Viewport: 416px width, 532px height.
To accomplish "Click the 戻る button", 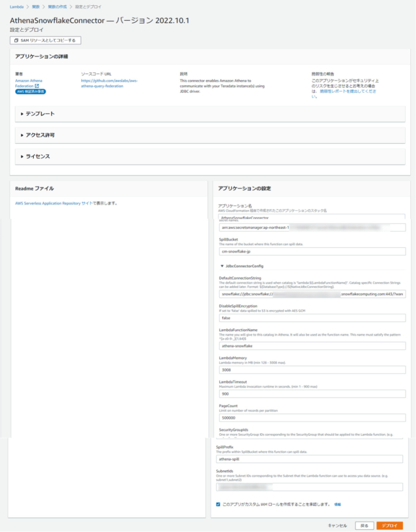I will coord(365,525).
